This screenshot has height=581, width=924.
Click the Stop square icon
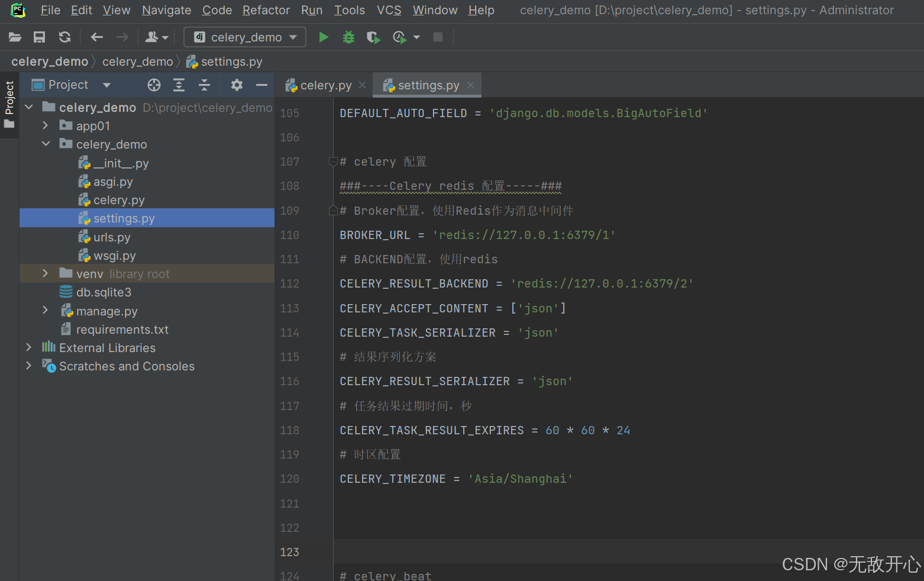point(438,37)
